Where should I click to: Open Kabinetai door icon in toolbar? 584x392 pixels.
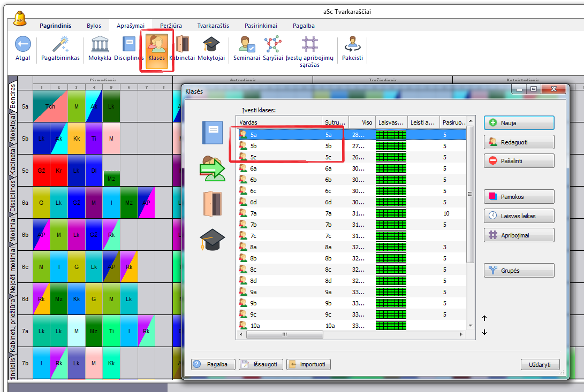coord(182,45)
